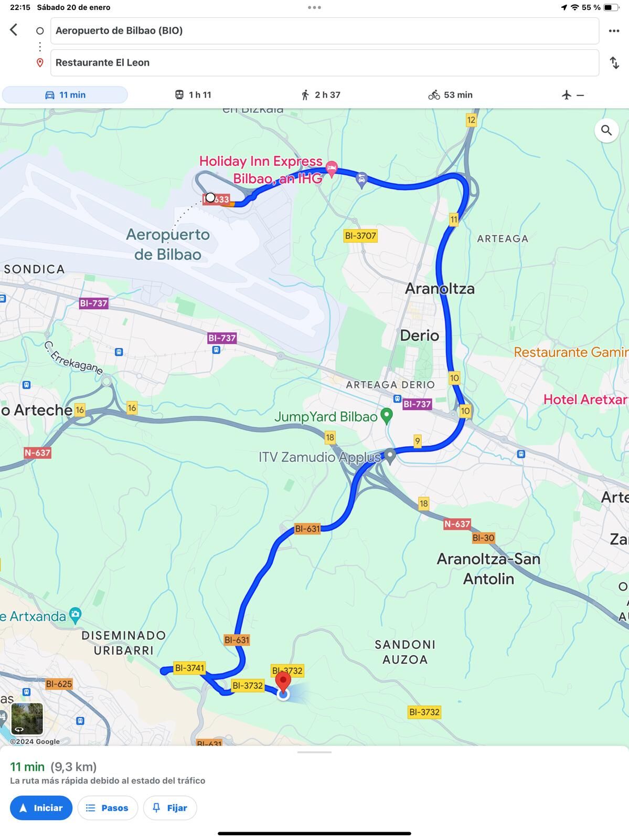Image resolution: width=629 pixels, height=840 pixels.
Task: Select the flight travel mode icon
Action: (567, 95)
